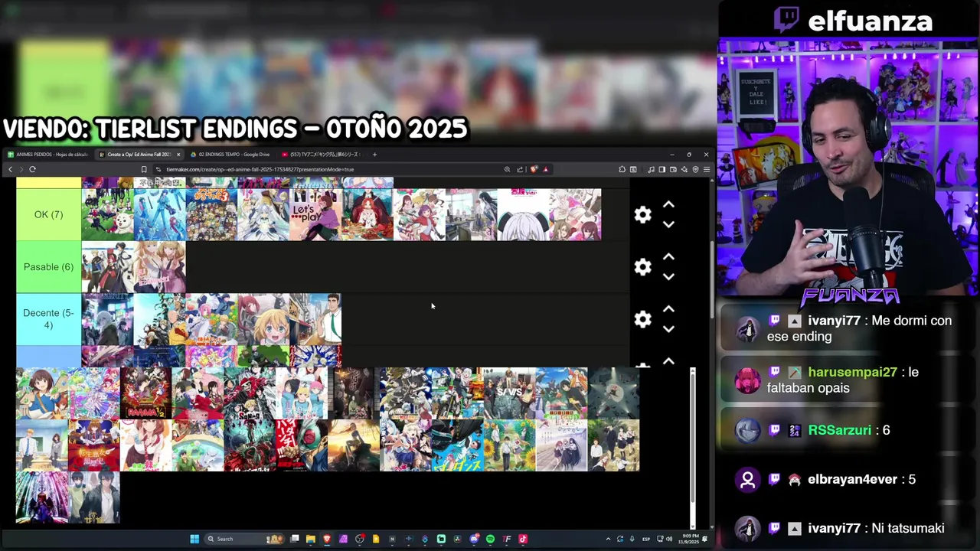
Task: Open the TF app icon in the taskbar
Action: 506,539
